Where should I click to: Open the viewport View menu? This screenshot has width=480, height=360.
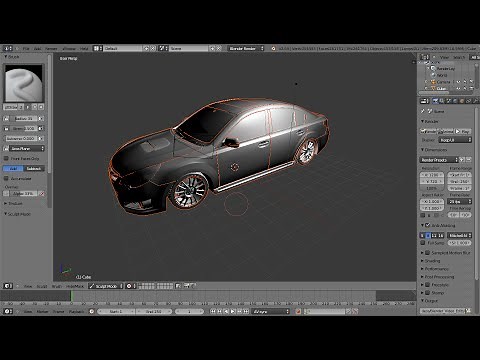28,286
